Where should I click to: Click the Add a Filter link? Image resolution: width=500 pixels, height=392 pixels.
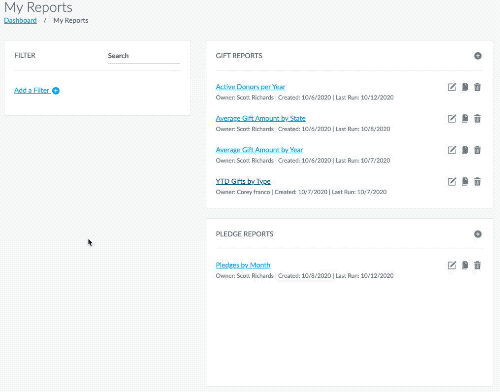37,90
